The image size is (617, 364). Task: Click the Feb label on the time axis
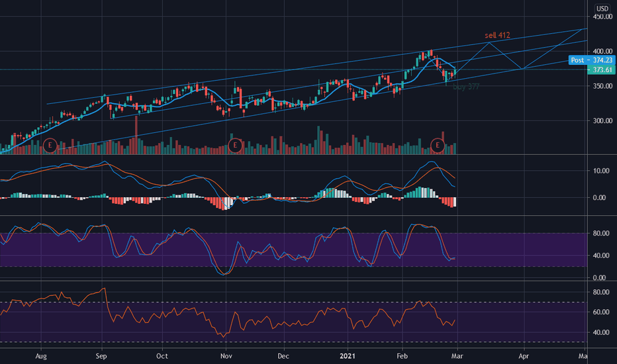click(402, 356)
